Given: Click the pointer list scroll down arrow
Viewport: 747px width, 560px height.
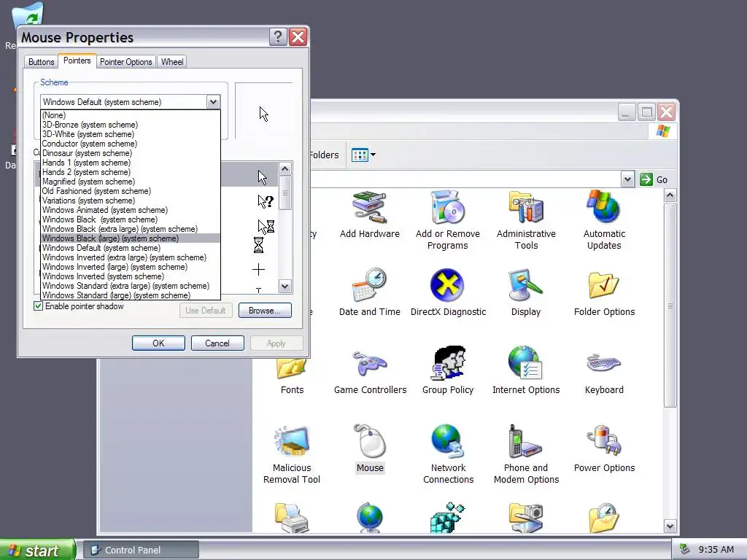Looking at the screenshot, I should tap(285, 286).
